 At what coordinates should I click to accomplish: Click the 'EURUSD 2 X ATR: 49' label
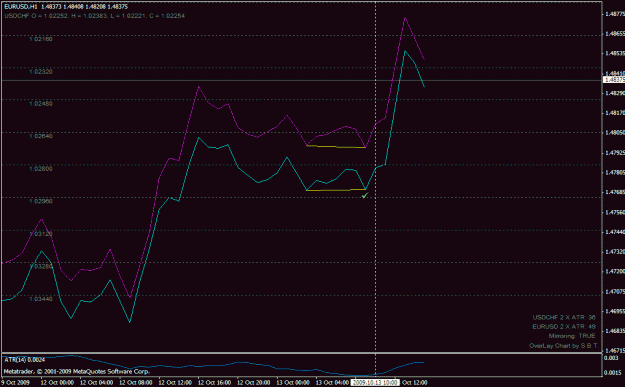point(564,327)
